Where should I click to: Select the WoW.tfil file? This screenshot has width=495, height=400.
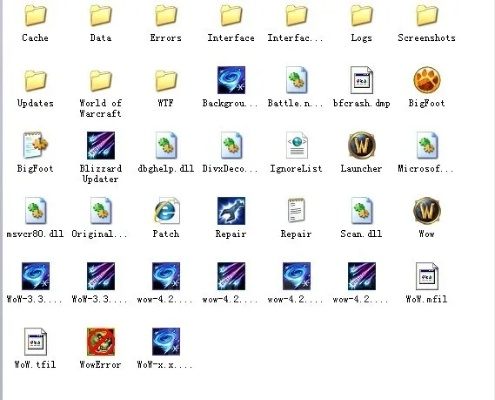pyautogui.click(x=35, y=342)
